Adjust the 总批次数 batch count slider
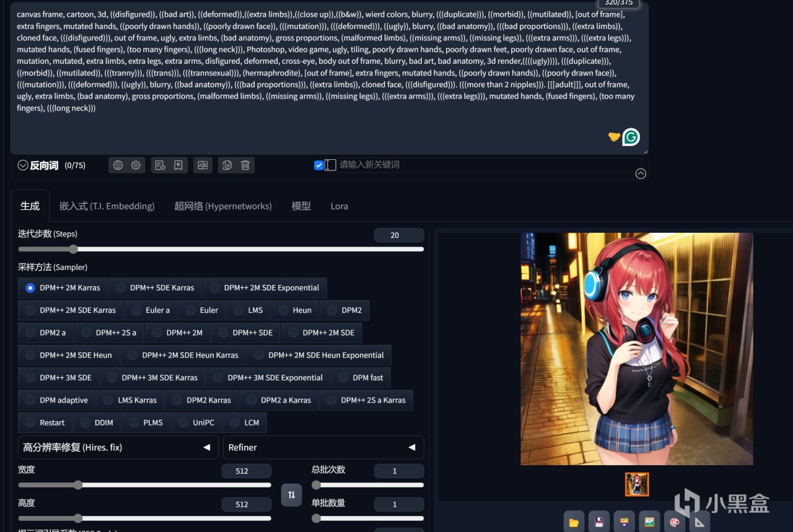 coord(367,485)
